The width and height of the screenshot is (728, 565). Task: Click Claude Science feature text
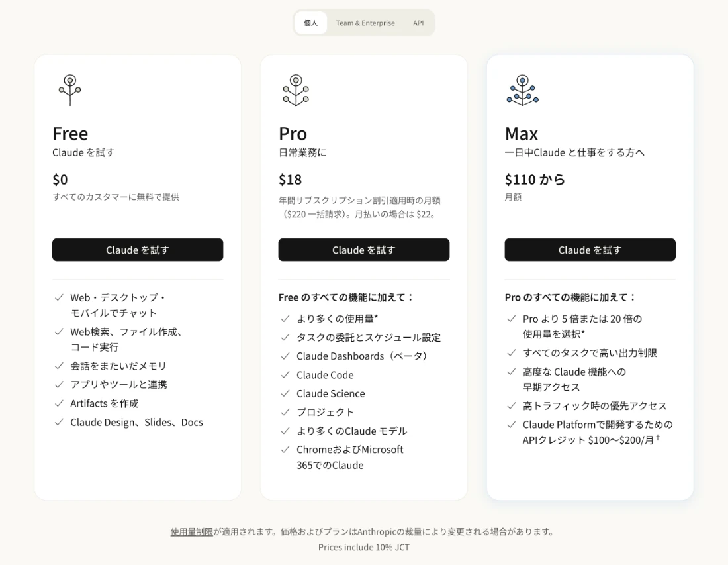point(330,393)
